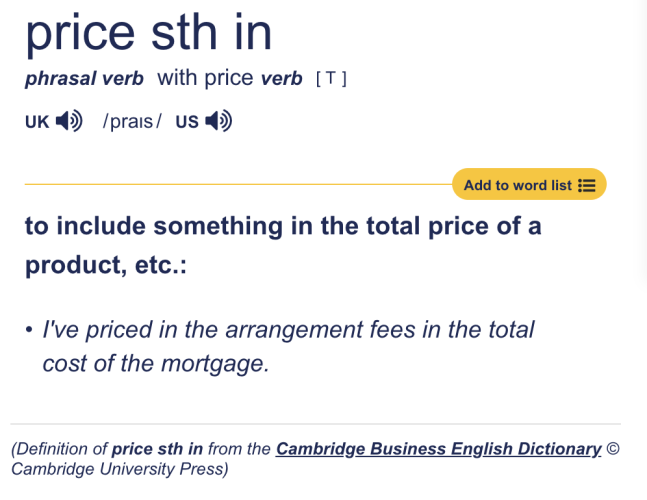Play the UK pronunciation audio

click(69, 121)
